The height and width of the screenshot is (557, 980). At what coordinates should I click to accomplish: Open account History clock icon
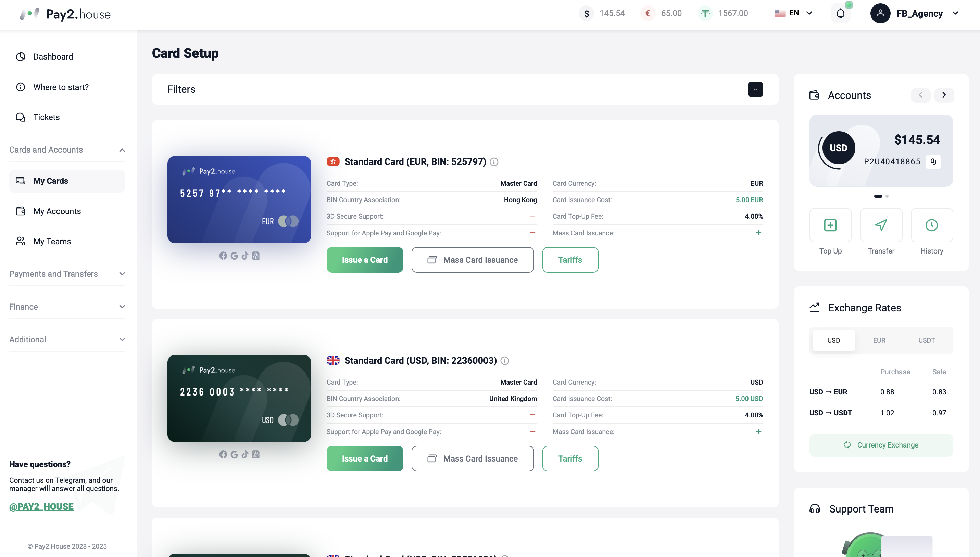click(x=931, y=225)
